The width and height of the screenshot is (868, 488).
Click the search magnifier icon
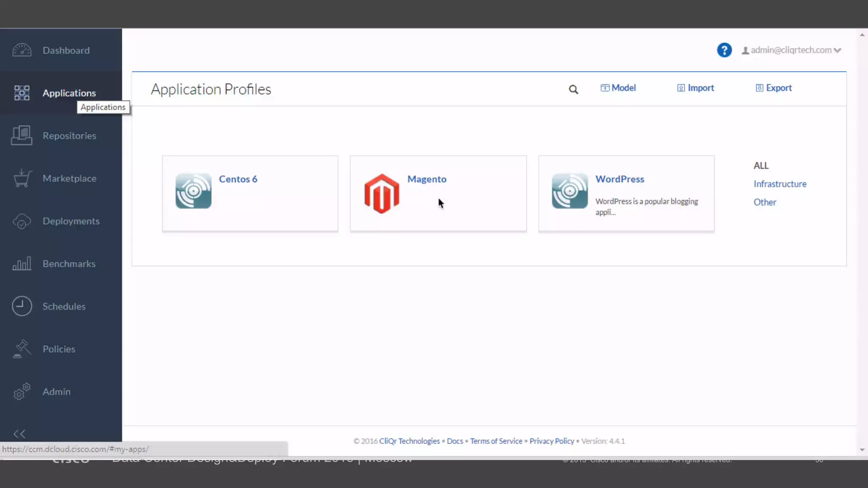[x=573, y=89]
